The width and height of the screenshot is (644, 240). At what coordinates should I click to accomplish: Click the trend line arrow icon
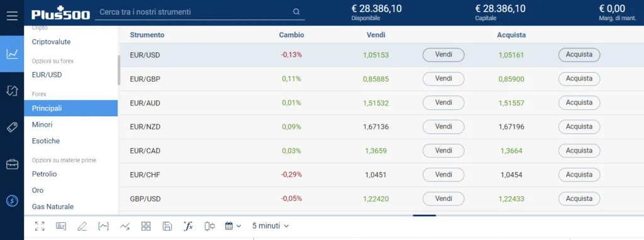point(125,226)
